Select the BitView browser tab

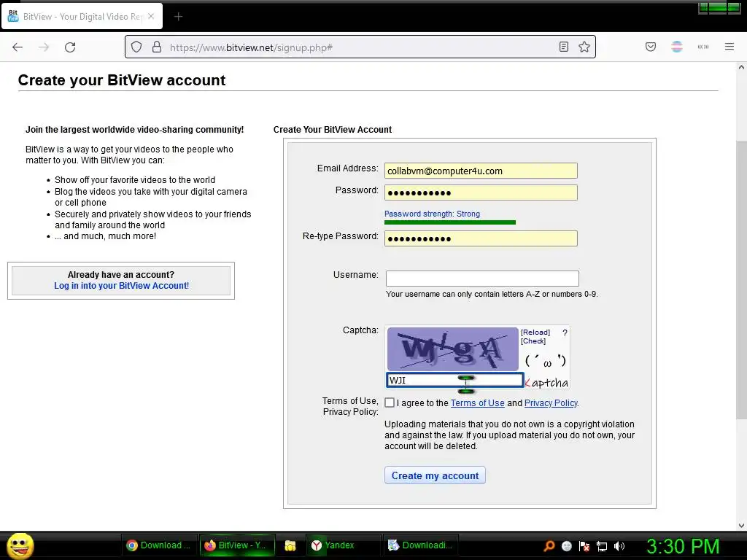coord(82,16)
